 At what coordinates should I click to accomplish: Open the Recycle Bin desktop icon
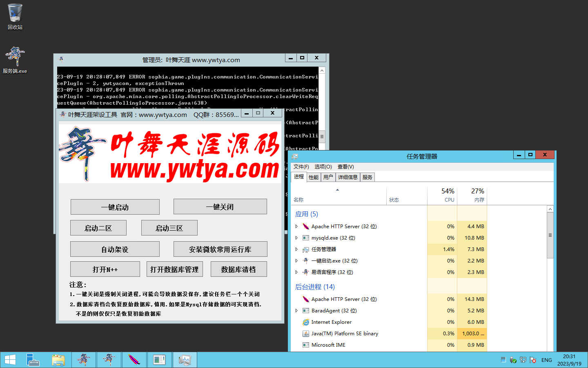(15, 16)
